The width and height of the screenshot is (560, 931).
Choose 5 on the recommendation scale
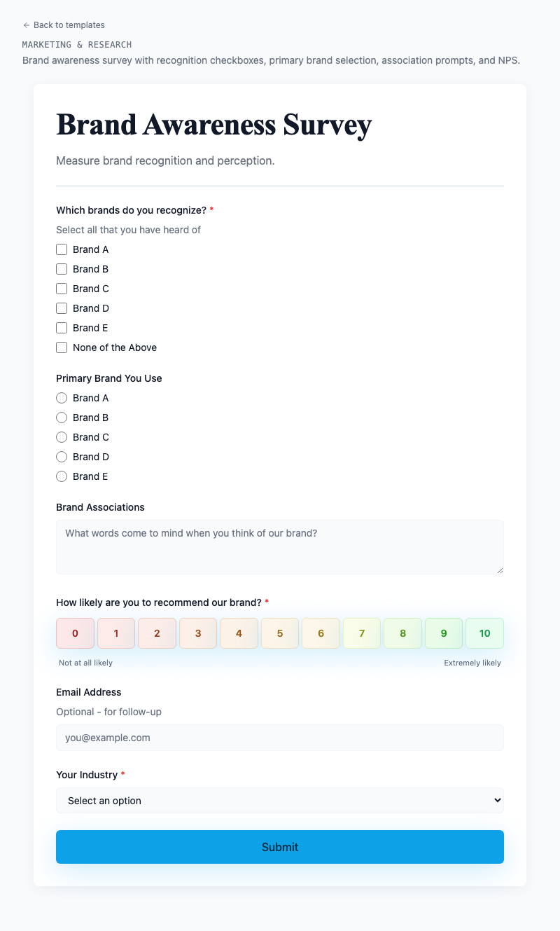280,633
